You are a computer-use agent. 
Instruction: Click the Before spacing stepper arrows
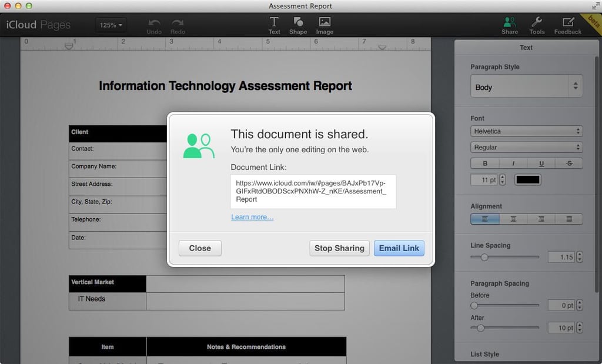(579, 305)
